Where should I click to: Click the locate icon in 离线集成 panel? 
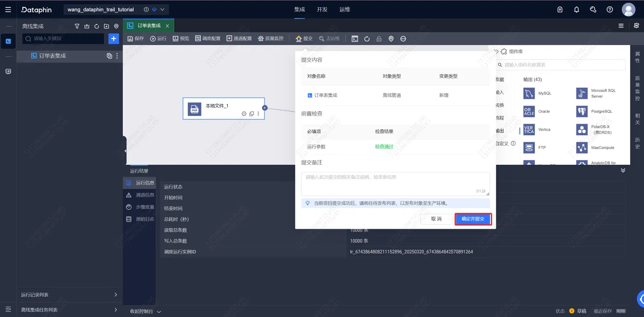(116, 26)
